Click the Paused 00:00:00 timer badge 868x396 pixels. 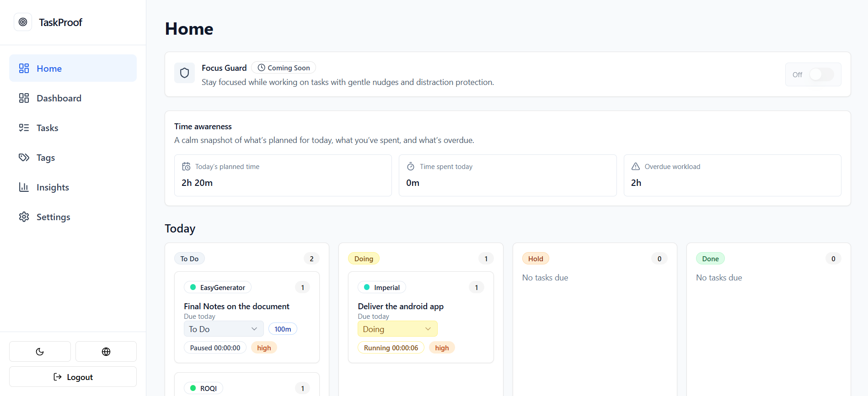click(x=215, y=348)
